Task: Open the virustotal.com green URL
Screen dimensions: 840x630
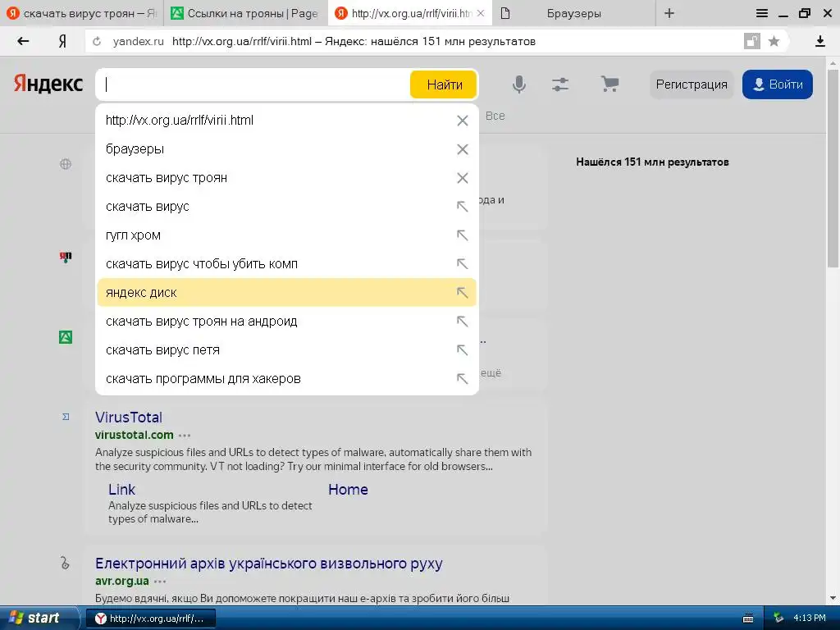Action: click(135, 435)
